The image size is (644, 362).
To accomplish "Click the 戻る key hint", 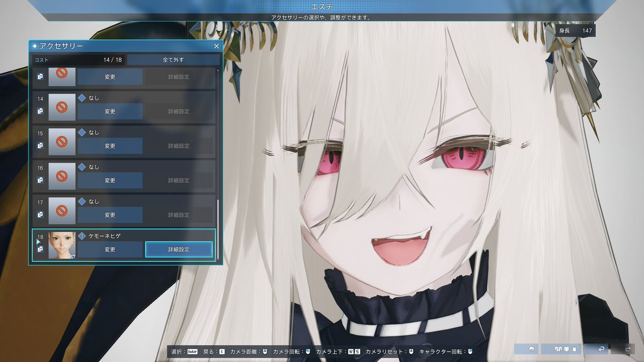I will click(x=214, y=352).
